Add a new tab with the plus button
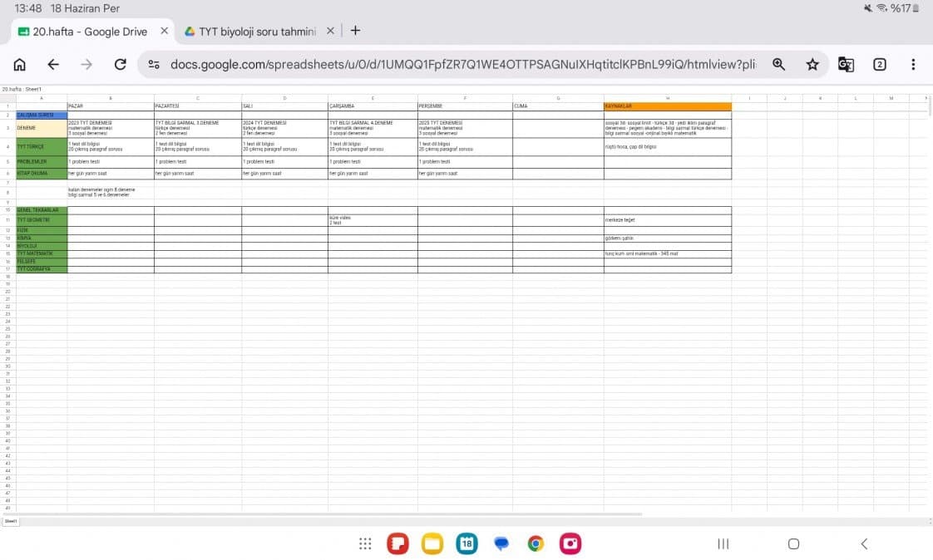 [x=355, y=31]
